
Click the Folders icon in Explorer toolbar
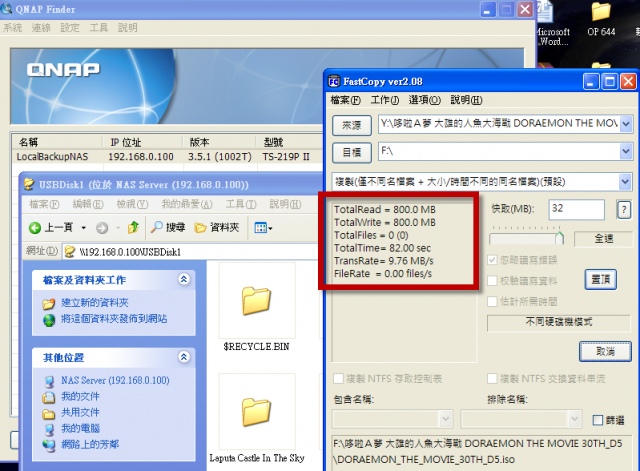tap(200, 227)
